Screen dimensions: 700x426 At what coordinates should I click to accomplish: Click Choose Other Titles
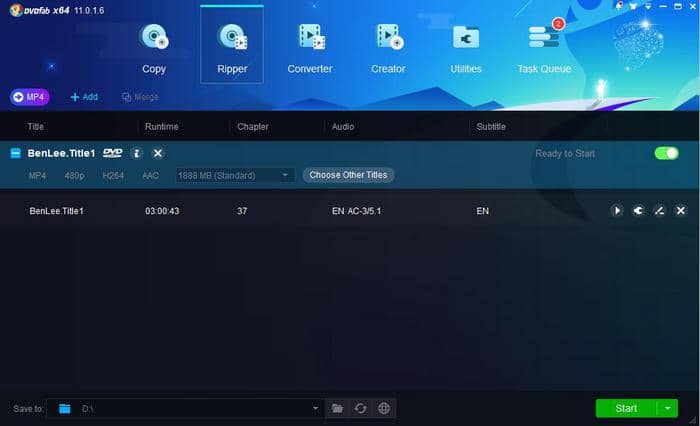pos(348,175)
